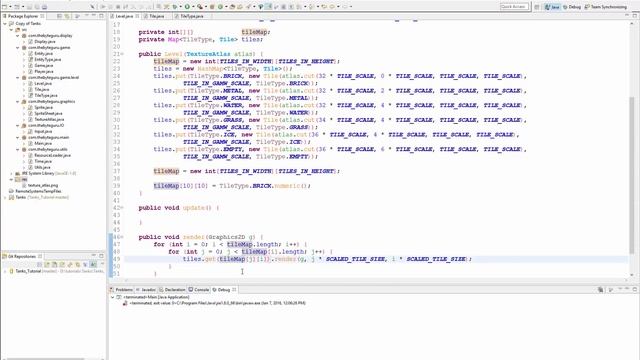Select Input.java in Package Explorer
640x360 pixels.
pos(43,131)
